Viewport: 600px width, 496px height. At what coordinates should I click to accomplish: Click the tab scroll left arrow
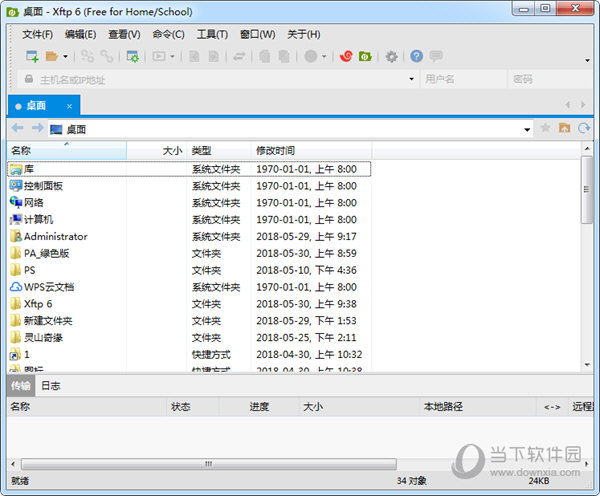(568, 104)
